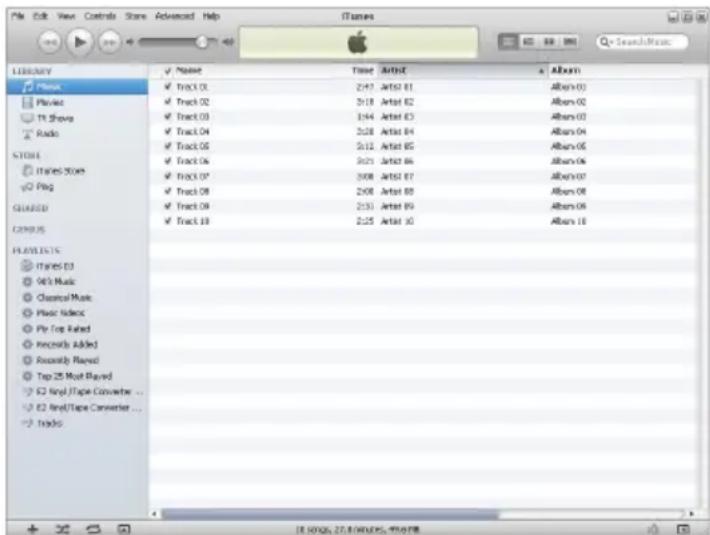Image resolution: width=710 pixels, height=535 pixels.
Task: Select the Track 07 row name
Action: pos(192,177)
